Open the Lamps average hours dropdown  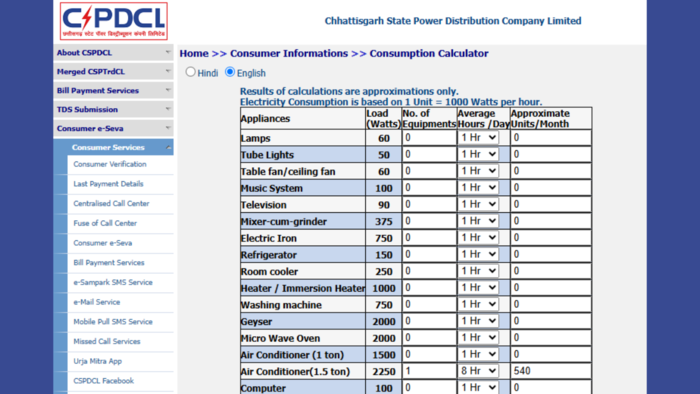tap(478, 137)
